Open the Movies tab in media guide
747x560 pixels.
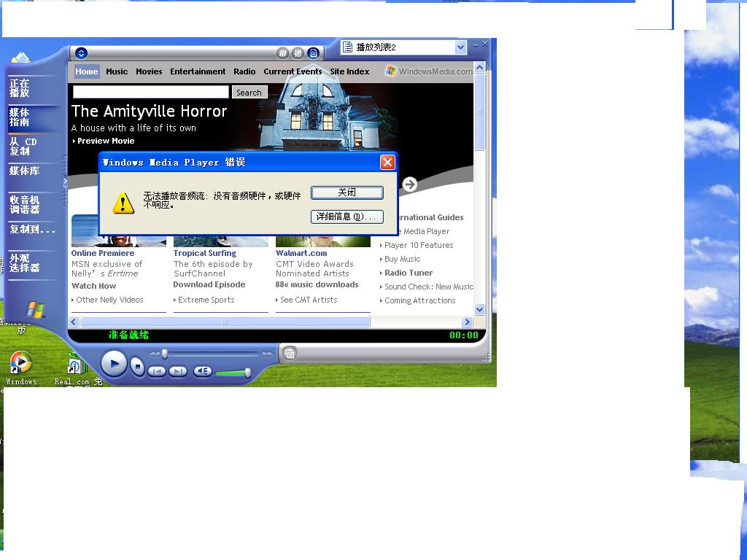click(x=149, y=71)
